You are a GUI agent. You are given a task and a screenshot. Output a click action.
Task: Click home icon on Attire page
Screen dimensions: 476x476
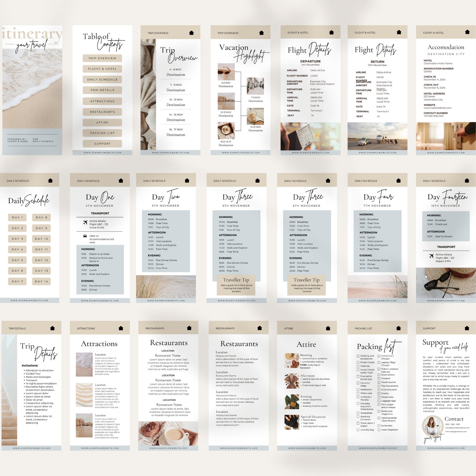[328, 328]
